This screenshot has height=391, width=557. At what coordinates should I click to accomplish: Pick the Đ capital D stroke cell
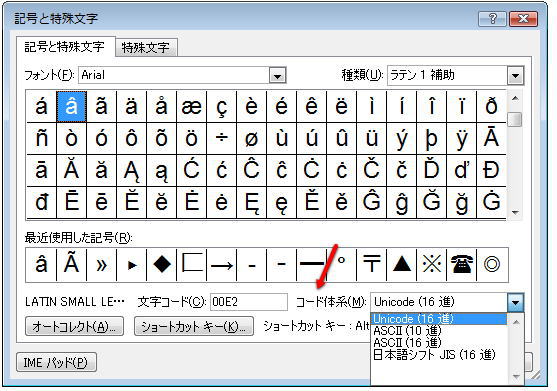pyautogui.click(x=492, y=170)
